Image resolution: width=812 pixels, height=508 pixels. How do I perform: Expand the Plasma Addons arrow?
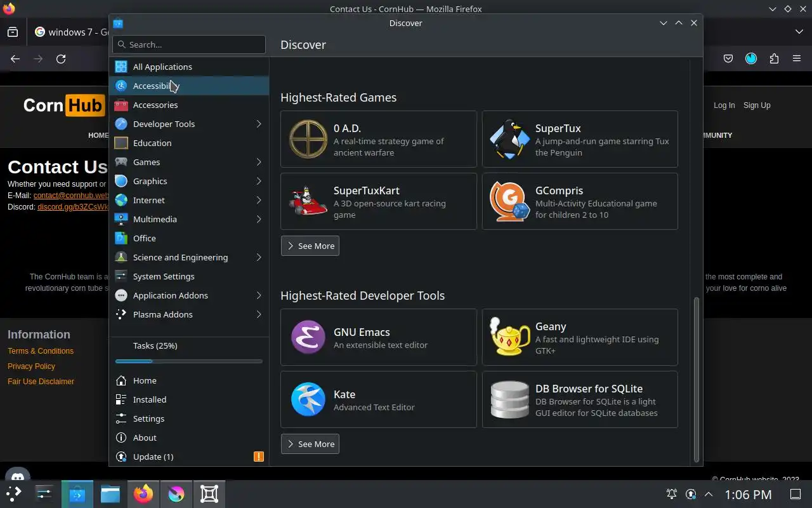(x=259, y=314)
